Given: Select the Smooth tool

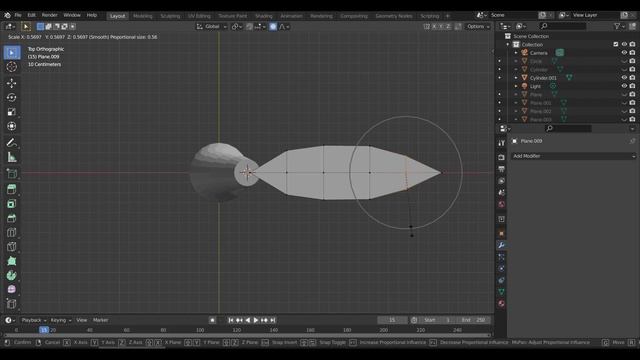Looking at the screenshot, I should coord(11,289).
